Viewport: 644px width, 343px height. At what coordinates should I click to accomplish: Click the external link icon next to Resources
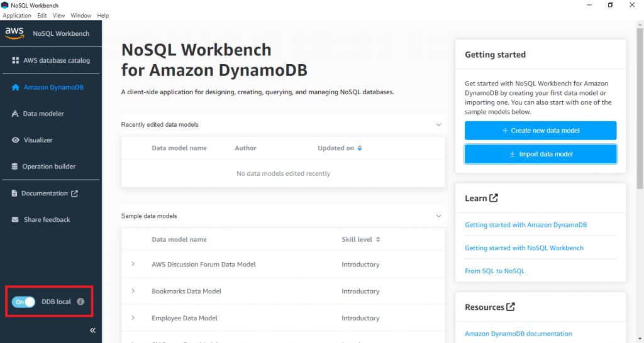[x=511, y=307]
